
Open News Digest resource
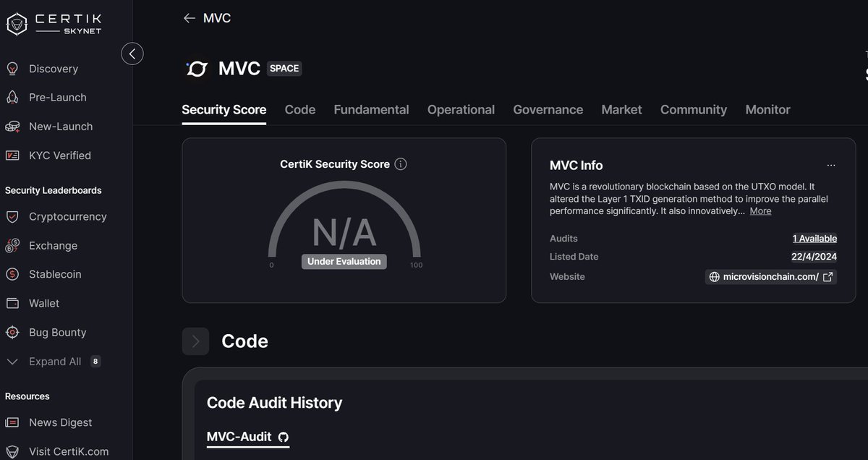(61, 422)
